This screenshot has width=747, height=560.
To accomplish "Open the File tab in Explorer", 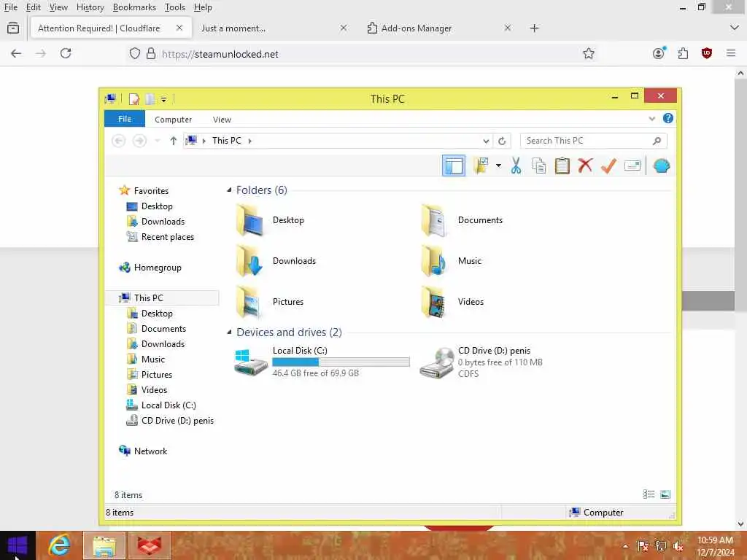I will click(x=124, y=119).
